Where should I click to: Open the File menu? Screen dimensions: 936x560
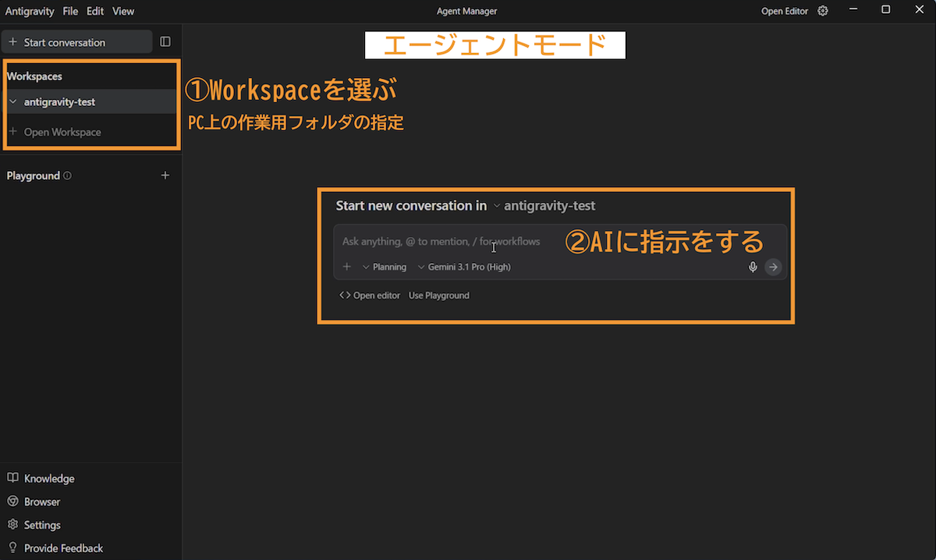pyautogui.click(x=70, y=11)
